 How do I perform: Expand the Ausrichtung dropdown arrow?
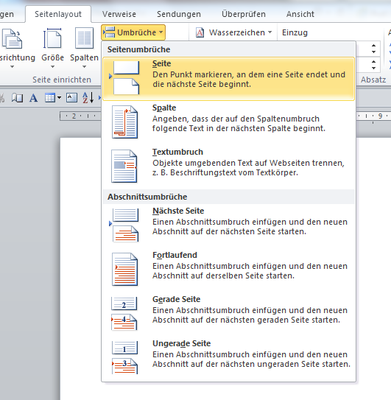coord(12,67)
